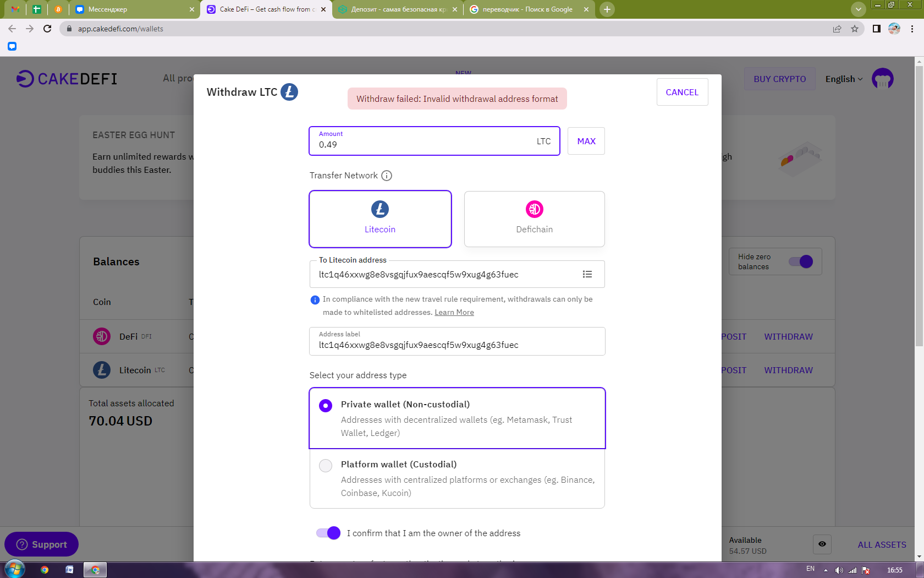Close the Cake DeFi tab
The image size is (924, 578).
coord(323,9)
